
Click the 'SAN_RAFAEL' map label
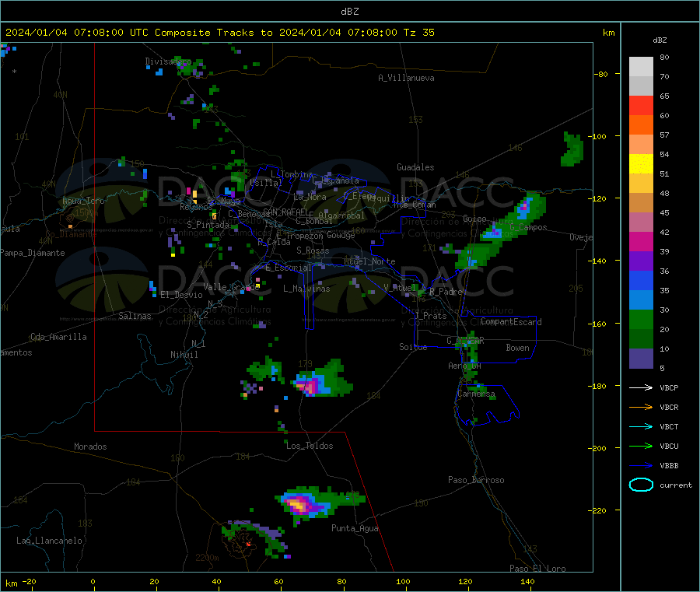click(x=285, y=212)
